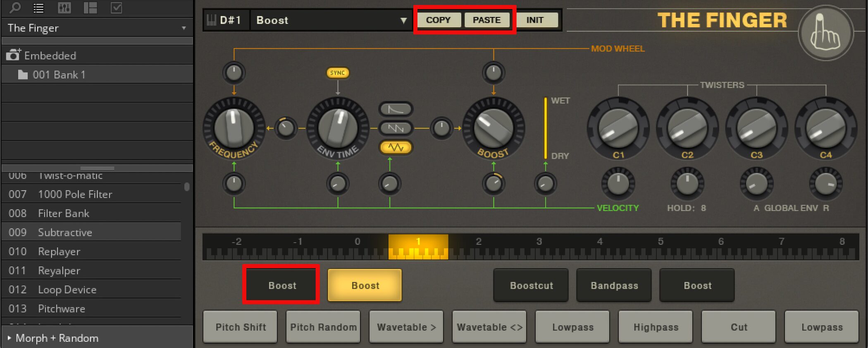Screen dimensions: 868x348
Task: Click the mod wheel knob above Boost
Action: click(x=493, y=73)
